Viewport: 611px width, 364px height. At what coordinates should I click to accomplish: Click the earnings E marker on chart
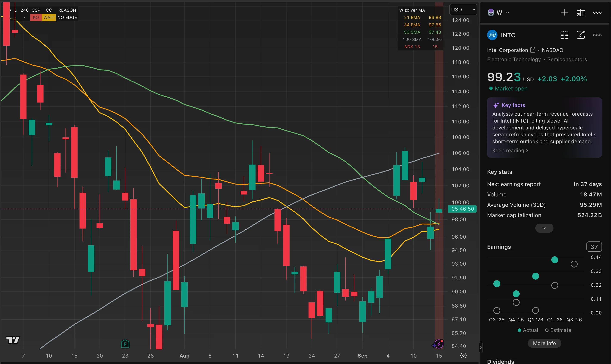click(x=125, y=344)
